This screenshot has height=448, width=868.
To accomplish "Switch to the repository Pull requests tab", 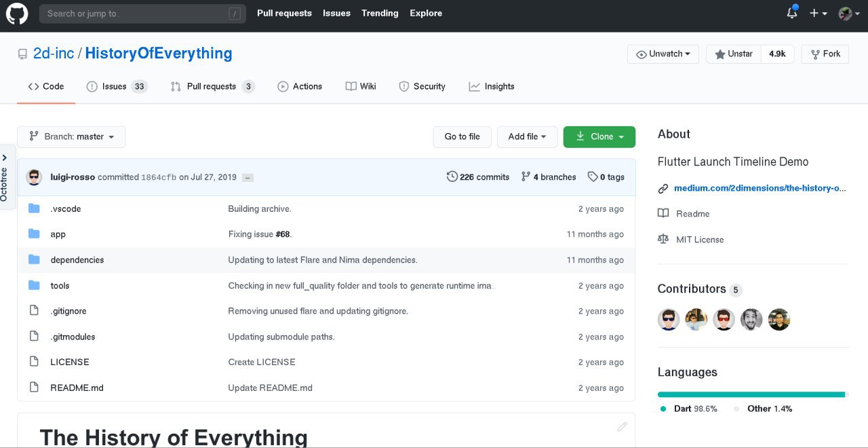I will (x=212, y=86).
